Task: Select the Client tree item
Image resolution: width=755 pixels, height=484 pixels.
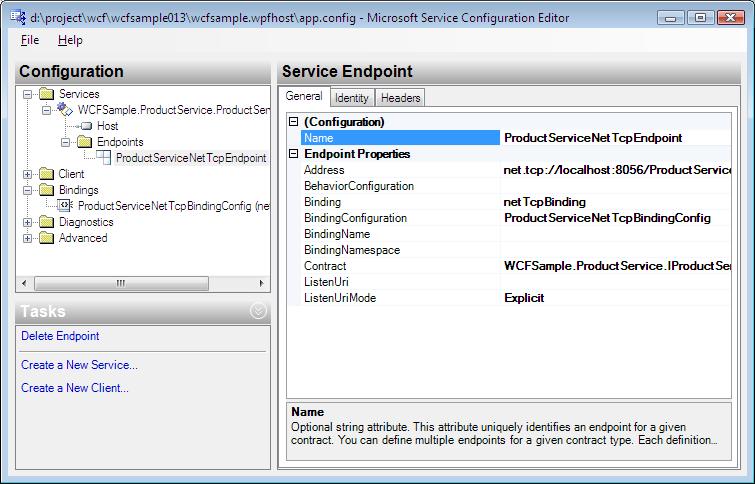Action: pyautogui.click(x=71, y=174)
